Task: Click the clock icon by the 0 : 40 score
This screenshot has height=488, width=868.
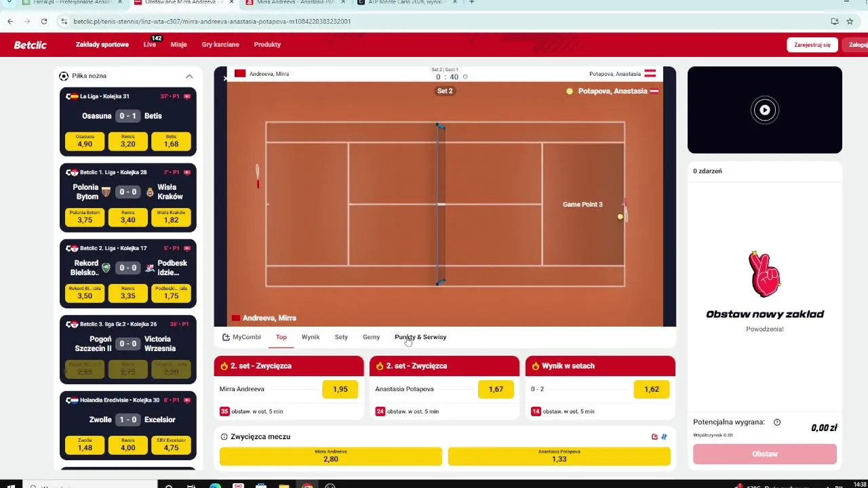Action: [465, 77]
